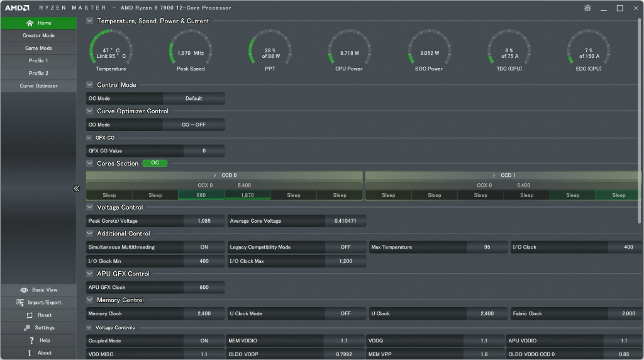
Task: Click the Peak Core(s) Voltage 1.085 value
Action: pos(204,221)
